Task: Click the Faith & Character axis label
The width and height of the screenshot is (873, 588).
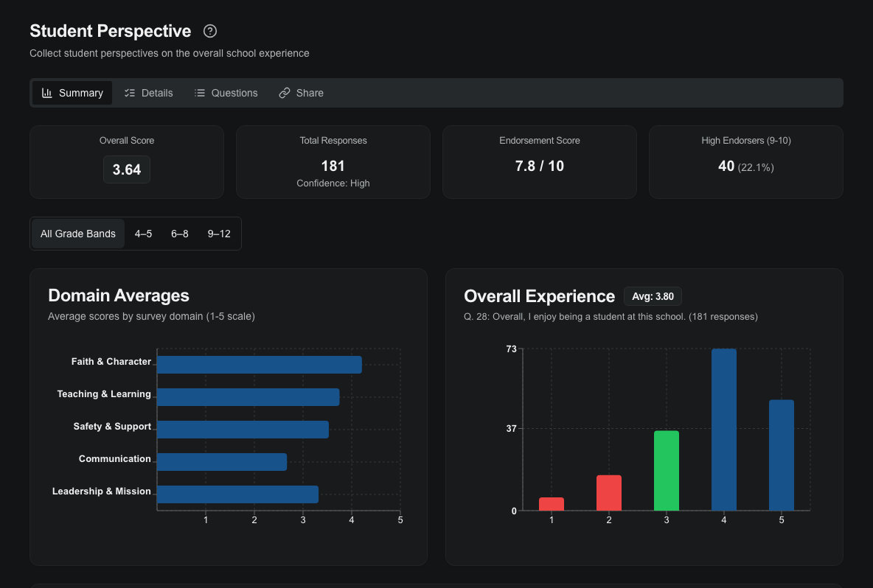Action: pyautogui.click(x=111, y=362)
